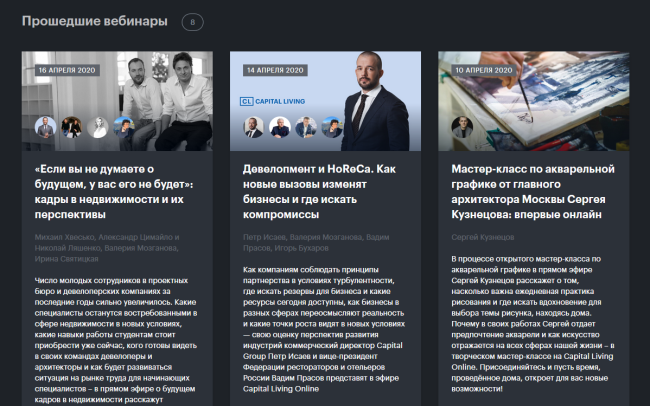Click first speaker avatar on 16 April card
This screenshot has height=406, width=650.
click(45, 127)
